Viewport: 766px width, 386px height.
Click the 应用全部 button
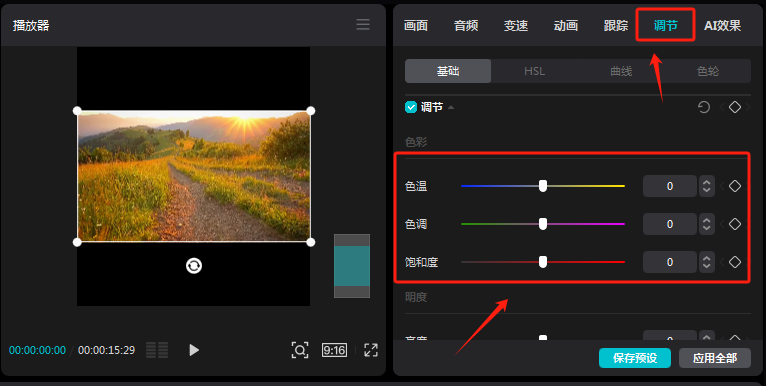pos(715,358)
